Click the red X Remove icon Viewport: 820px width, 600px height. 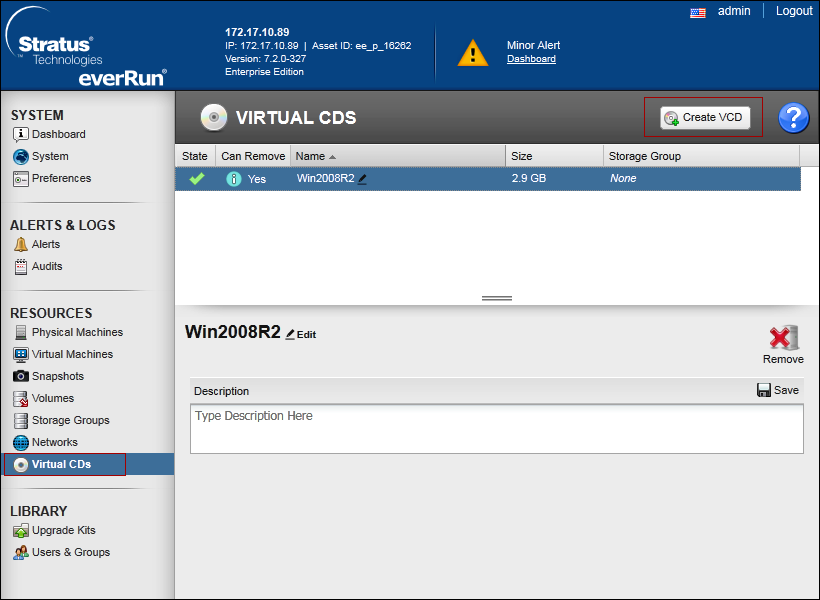pyautogui.click(x=783, y=338)
